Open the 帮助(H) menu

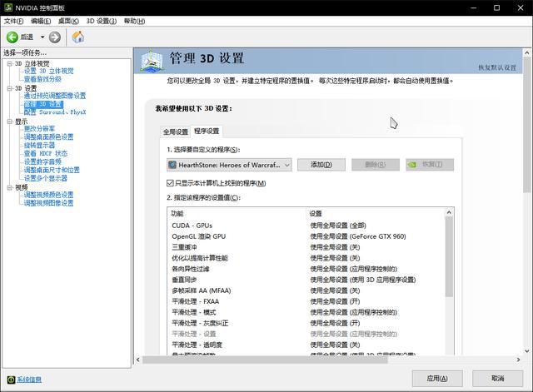[x=134, y=21]
